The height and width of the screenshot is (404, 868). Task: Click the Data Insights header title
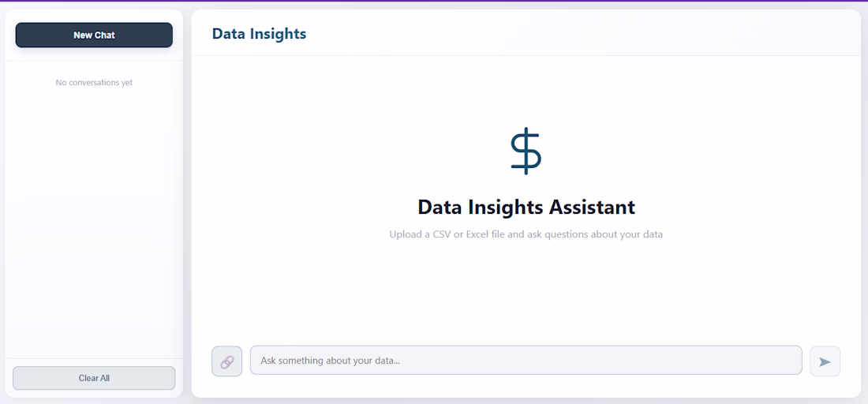259,33
